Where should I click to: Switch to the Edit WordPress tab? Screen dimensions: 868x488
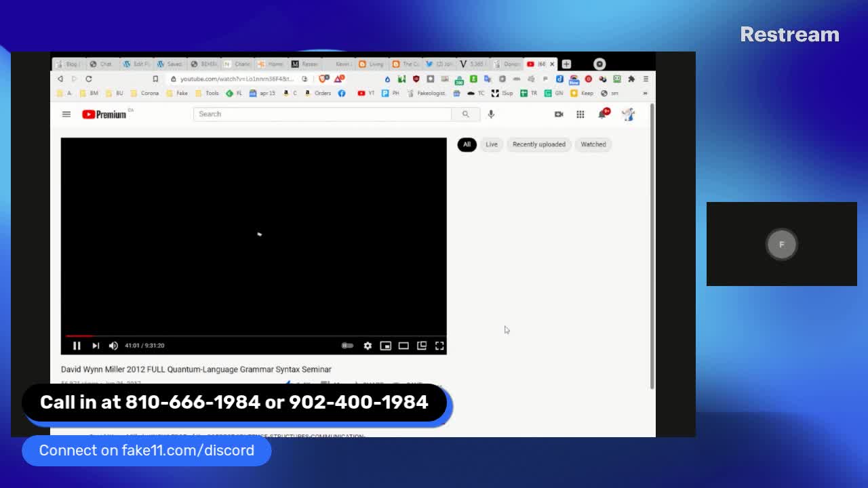tap(137, 64)
